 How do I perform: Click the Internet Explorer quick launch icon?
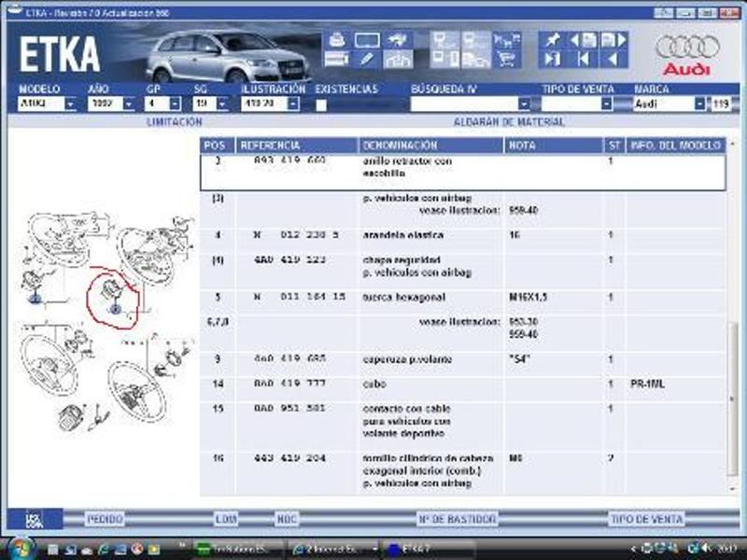pos(103,549)
